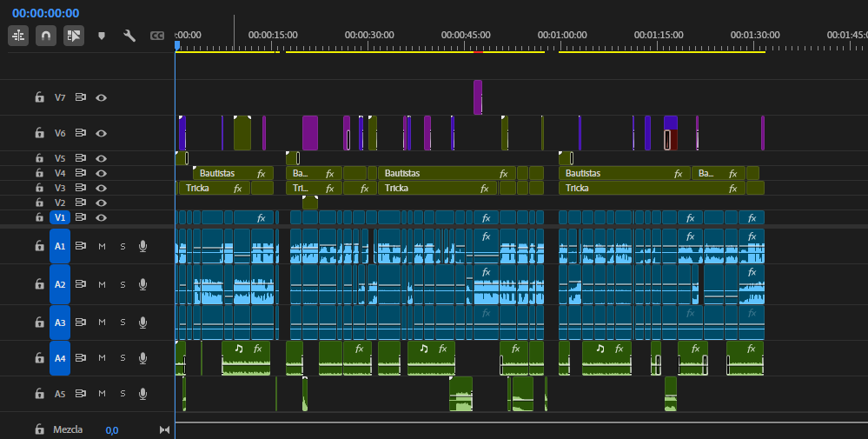Image resolution: width=868 pixels, height=439 pixels.
Task: Lock audio track A4
Action: click(x=39, y=357)
